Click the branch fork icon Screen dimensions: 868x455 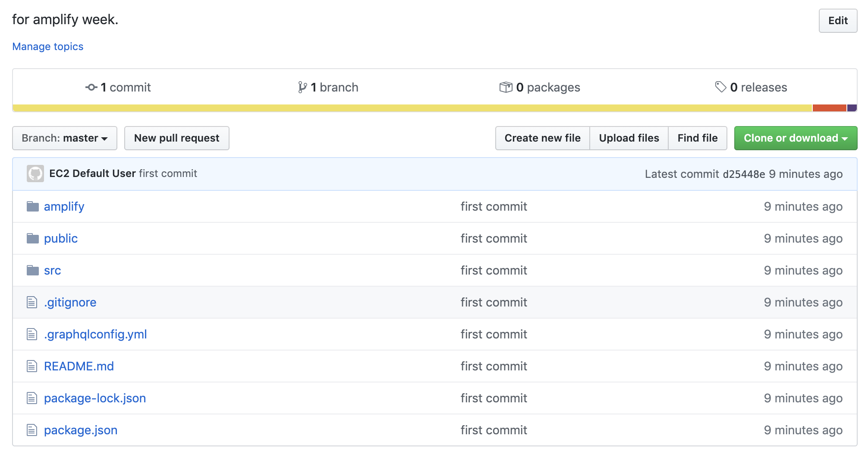point(302,87)
